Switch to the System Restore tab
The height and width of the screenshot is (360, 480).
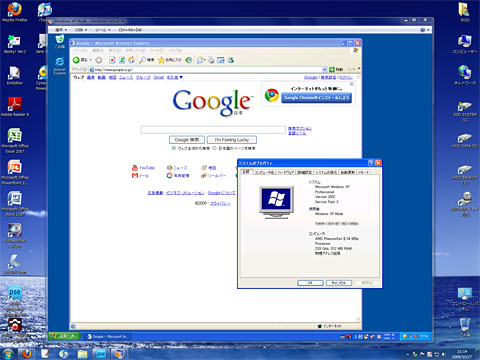(x=326, y=172)
